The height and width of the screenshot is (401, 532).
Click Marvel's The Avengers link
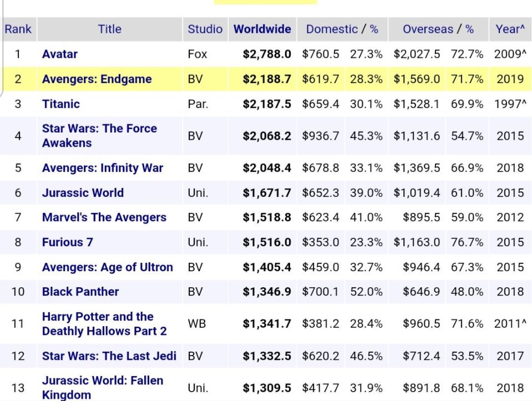pos(104,217)
